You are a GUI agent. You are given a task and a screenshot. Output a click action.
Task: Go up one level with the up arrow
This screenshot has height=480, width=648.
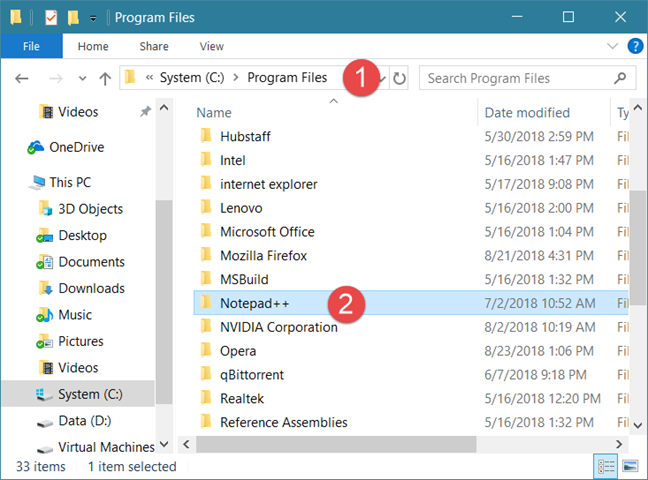coord(105,78)
